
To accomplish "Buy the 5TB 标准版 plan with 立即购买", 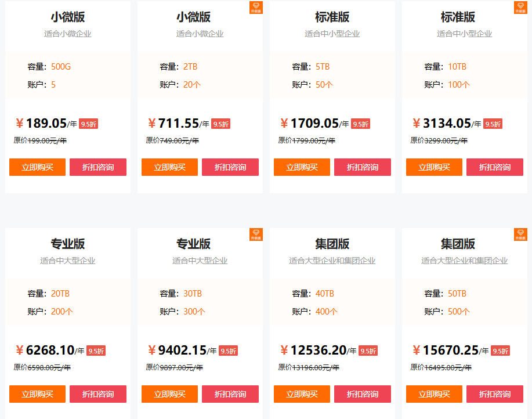I will pos(302,167).
